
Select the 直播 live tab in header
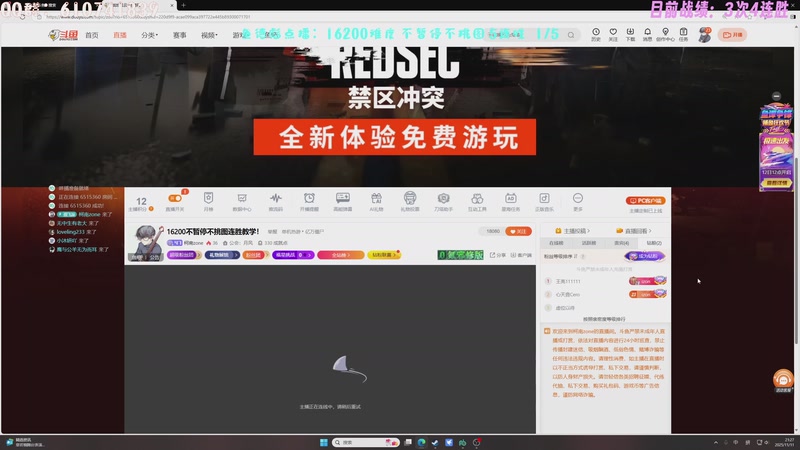click(120, 35)
